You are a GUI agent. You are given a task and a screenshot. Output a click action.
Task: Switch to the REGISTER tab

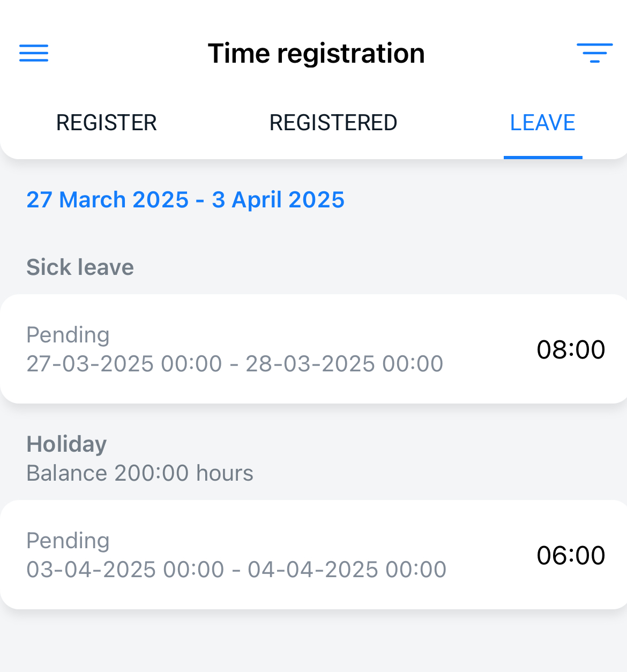pos(106,123)
